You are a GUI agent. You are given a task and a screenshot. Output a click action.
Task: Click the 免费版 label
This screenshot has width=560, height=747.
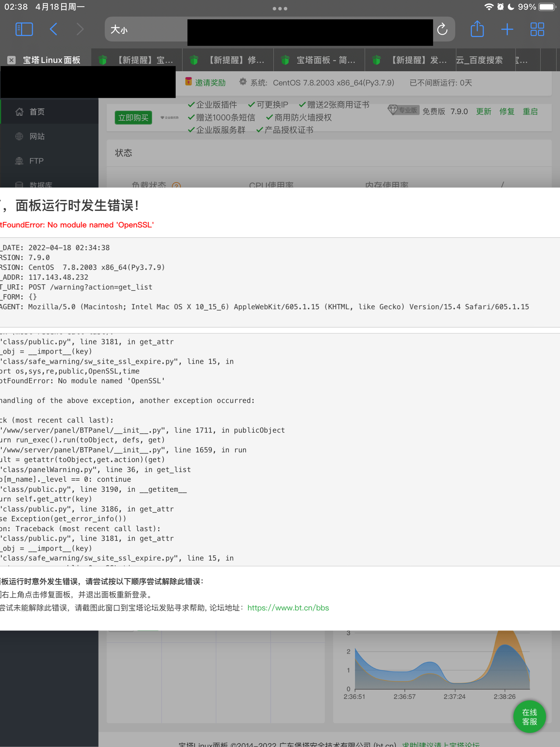coord(433,111)
